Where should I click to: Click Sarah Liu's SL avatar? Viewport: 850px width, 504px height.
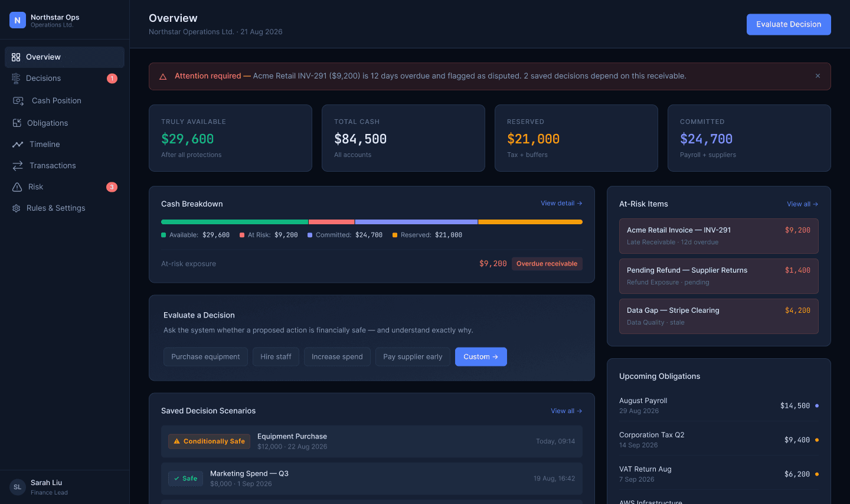click(x=18, y=487)
